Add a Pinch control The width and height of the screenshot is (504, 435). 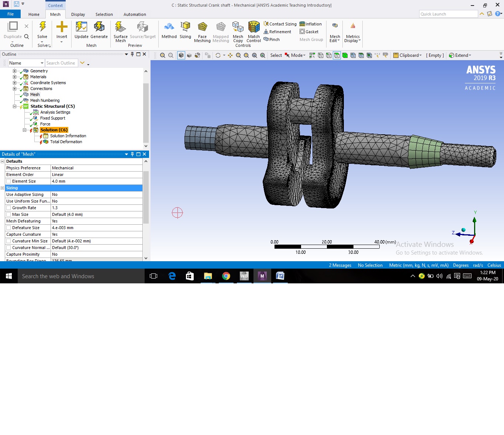272,39
